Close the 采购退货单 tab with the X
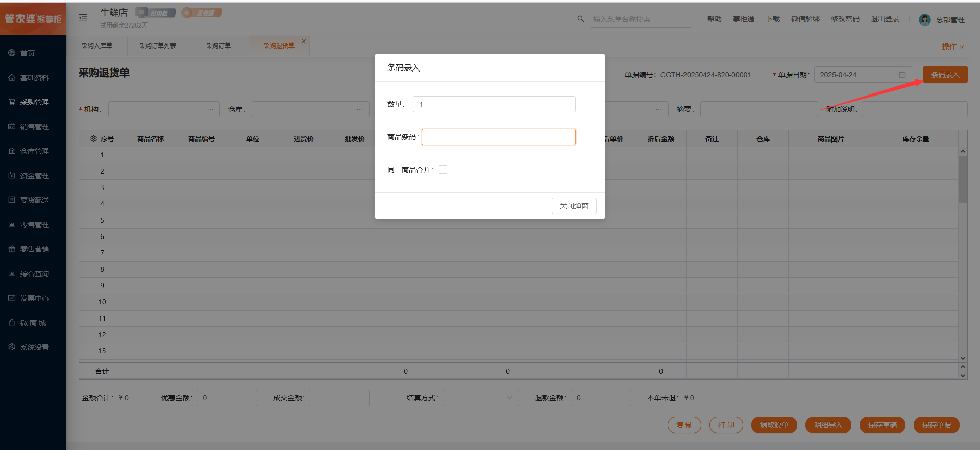Screen dimensions: 980x450 pyautogui.click(x=304, y=41)
